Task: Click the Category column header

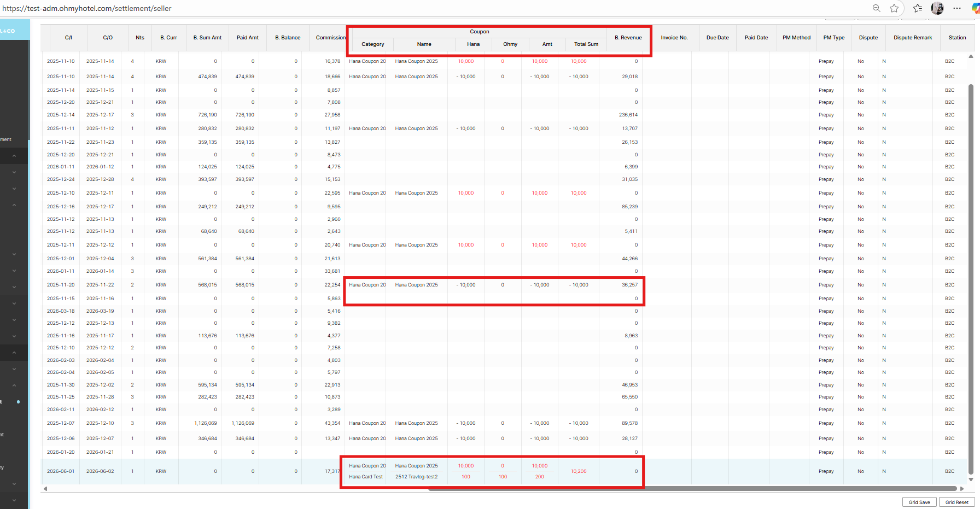Action: (x=373, y=44)
